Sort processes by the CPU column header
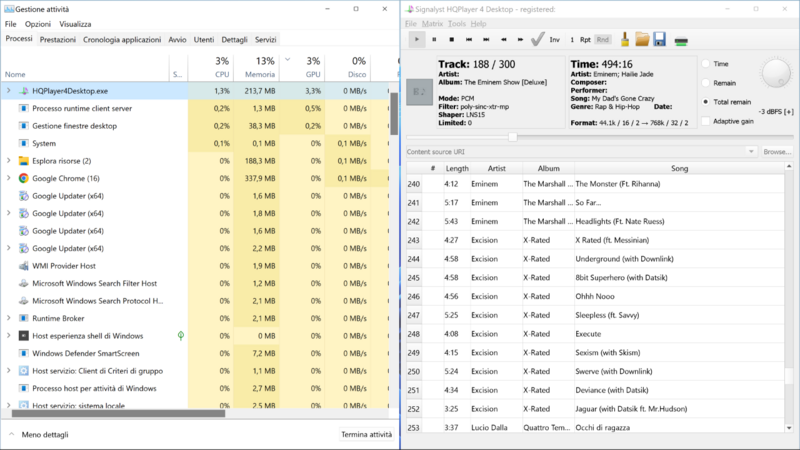 pyautogui.click(x=211, y=67)
